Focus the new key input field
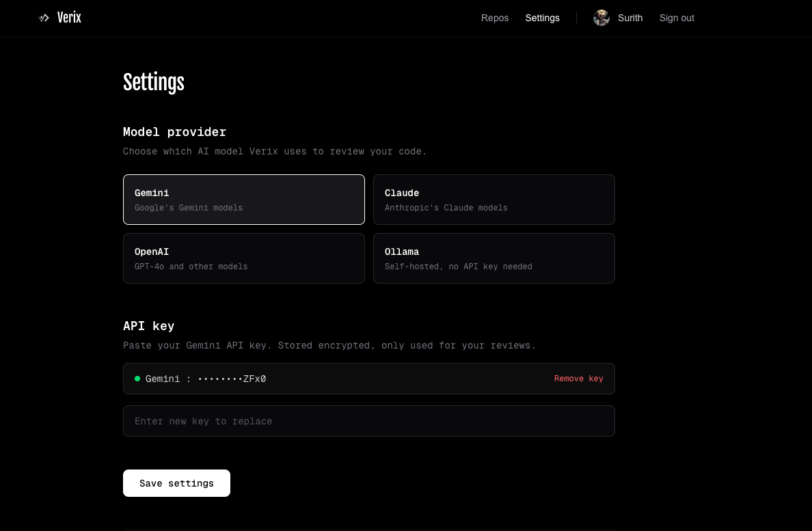812x531 pixels. coord(368,421)
